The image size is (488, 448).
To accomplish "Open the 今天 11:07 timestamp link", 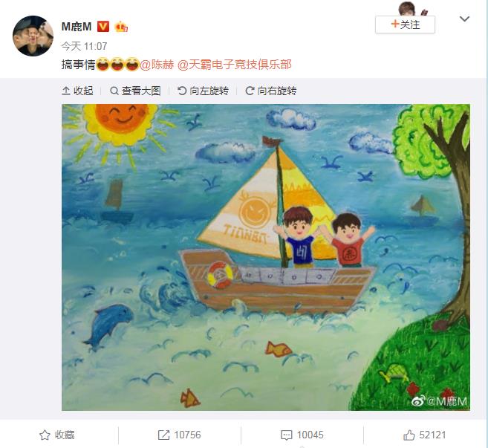I will click(x=84, y=46).
